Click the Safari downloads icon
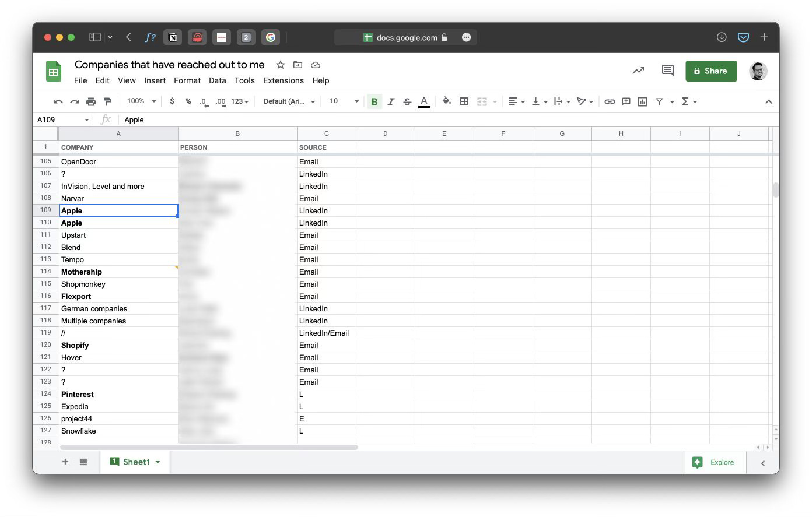 (722, 37)
